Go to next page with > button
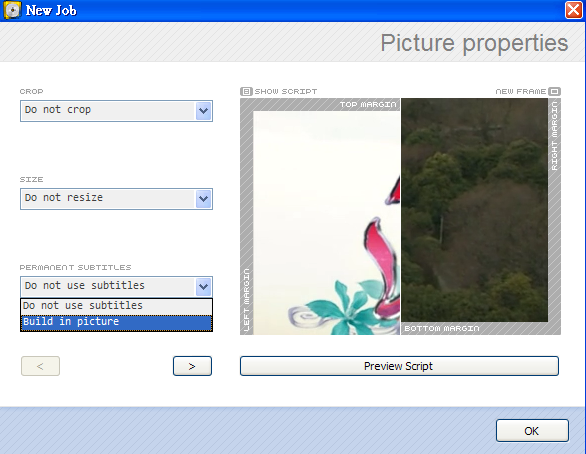Screen dimensions: 586x454 192,366
